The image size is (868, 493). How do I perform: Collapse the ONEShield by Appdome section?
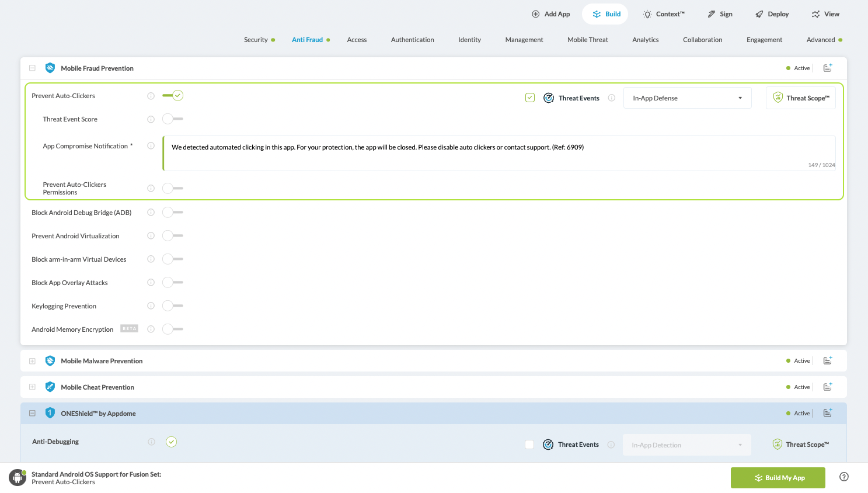click(x=32, y=414)
